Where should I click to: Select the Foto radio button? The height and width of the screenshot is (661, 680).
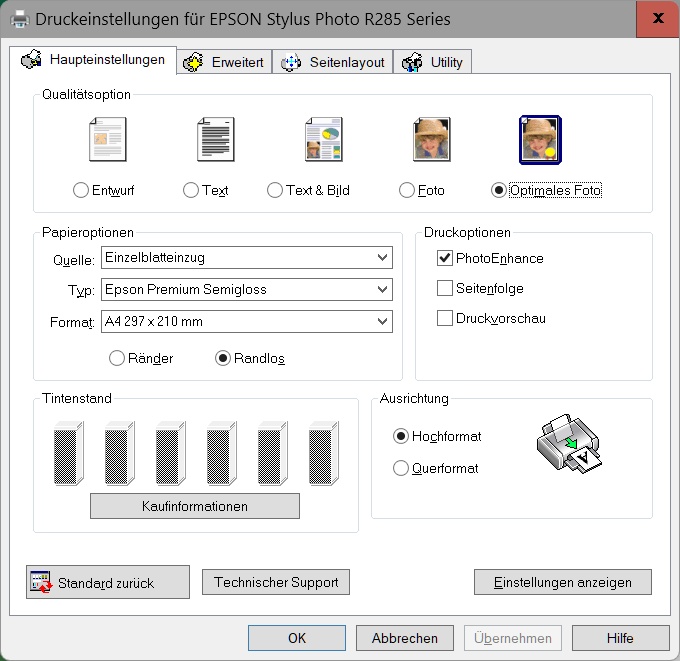(x=407, y=190)
